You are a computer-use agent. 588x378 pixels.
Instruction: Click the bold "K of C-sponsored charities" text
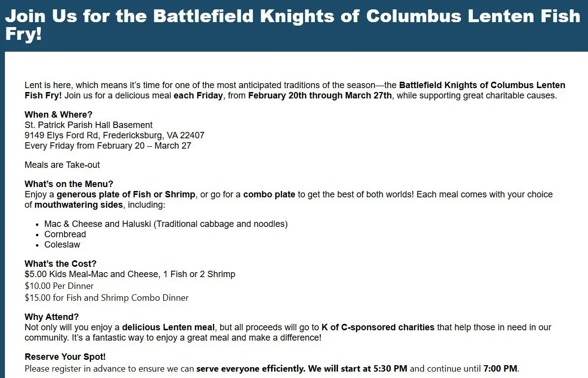coord(378,327)
